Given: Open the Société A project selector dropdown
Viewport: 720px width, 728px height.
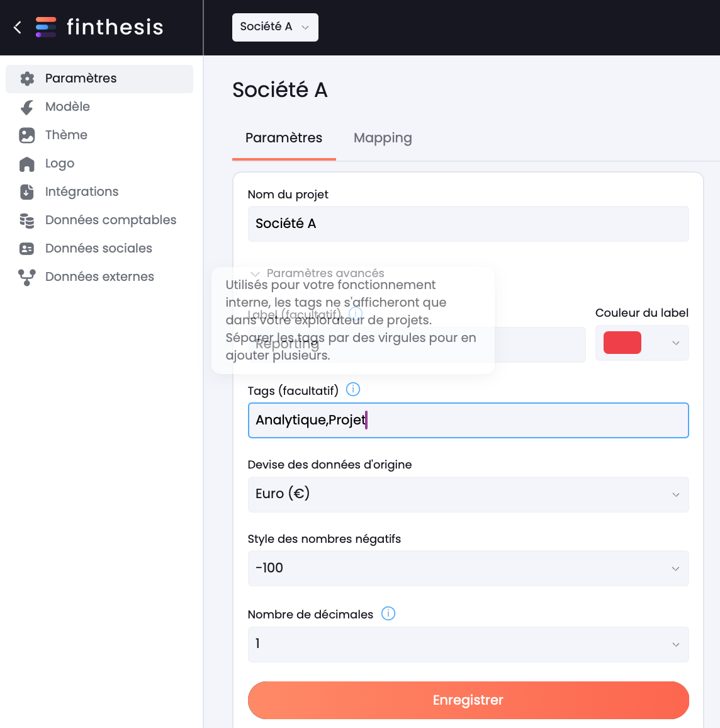Looking at the screenshot, I should (275, 27).
